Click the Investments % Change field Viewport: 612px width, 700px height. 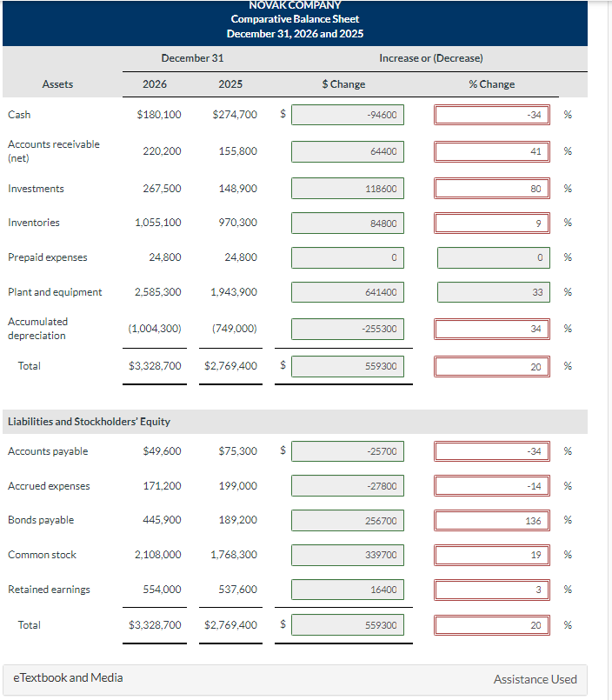491,189
